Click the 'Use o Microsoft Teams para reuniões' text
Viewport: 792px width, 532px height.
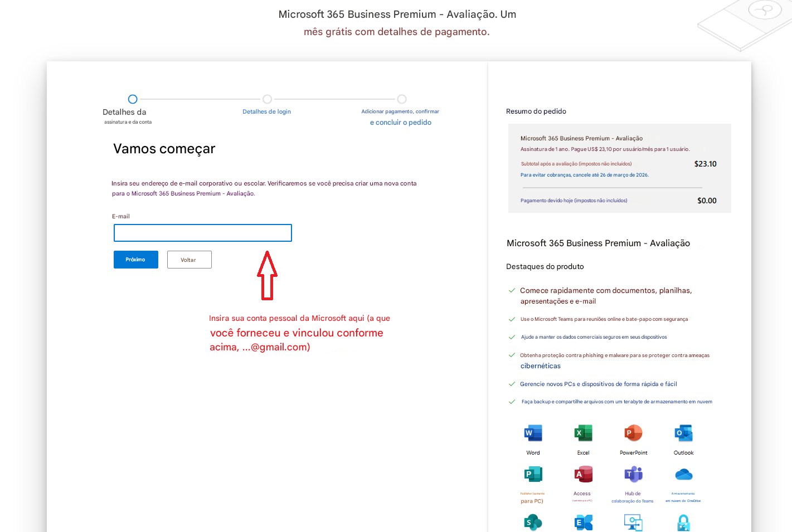coord(604,319)
